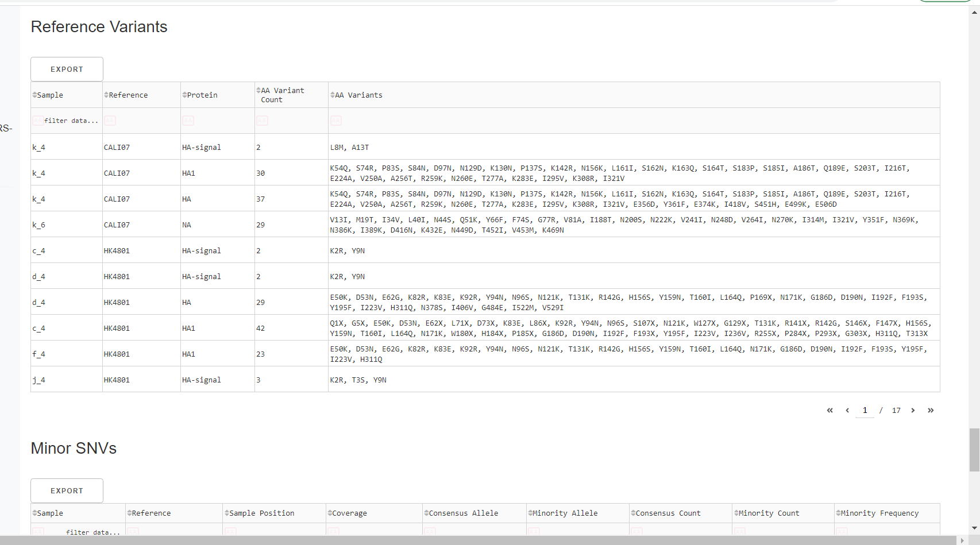
Task: Click the HA1 protein cell for c_4
Action: (218, 328)
